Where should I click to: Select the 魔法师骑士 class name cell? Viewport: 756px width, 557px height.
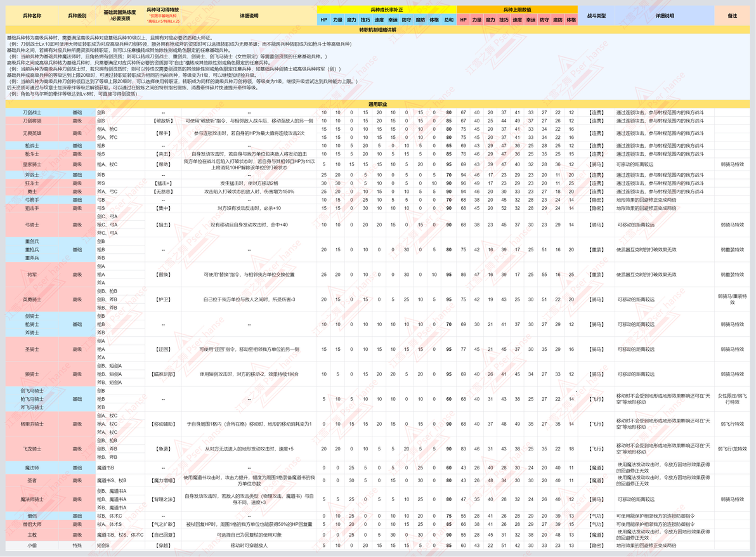pos(32,499)
